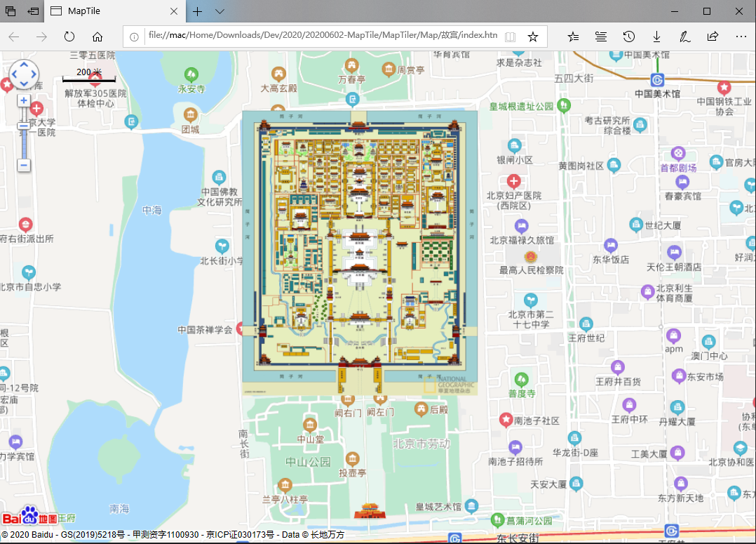Click the map zoom slider handle

(x=24, y=126)
